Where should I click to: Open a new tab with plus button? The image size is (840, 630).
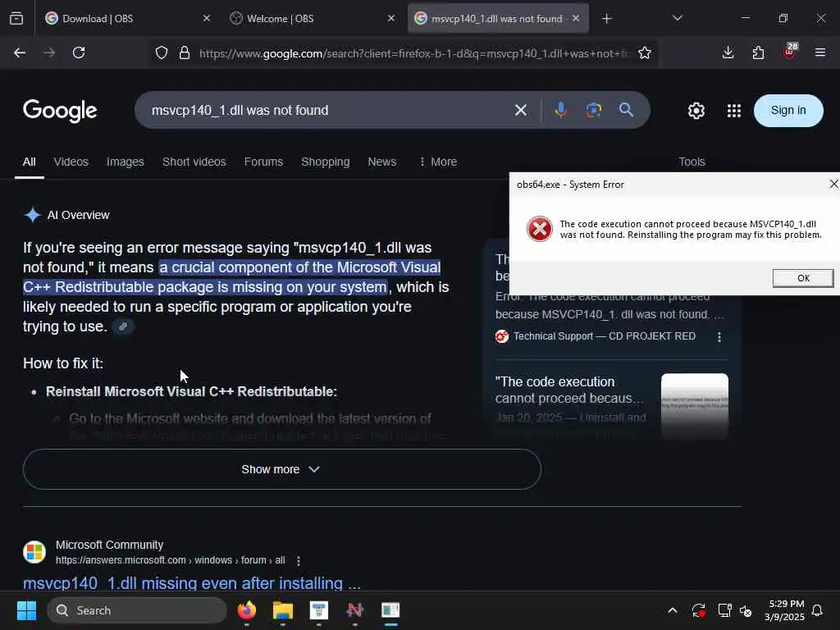606,19
